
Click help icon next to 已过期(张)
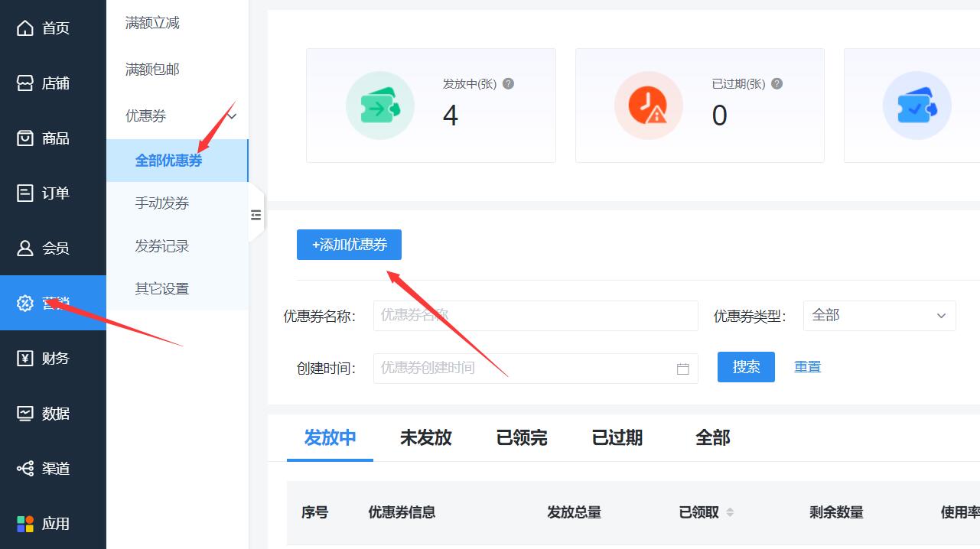[777, 84]
